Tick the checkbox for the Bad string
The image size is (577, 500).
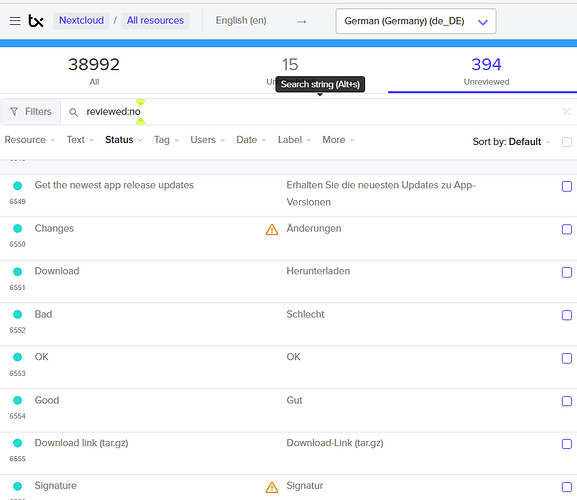click(x=566, y=315)
